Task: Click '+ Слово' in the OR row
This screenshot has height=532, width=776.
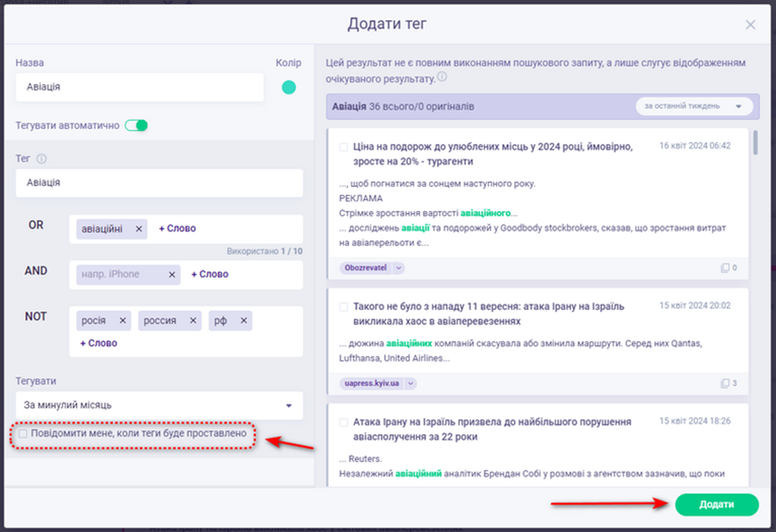Action: [x=177, y=229]
